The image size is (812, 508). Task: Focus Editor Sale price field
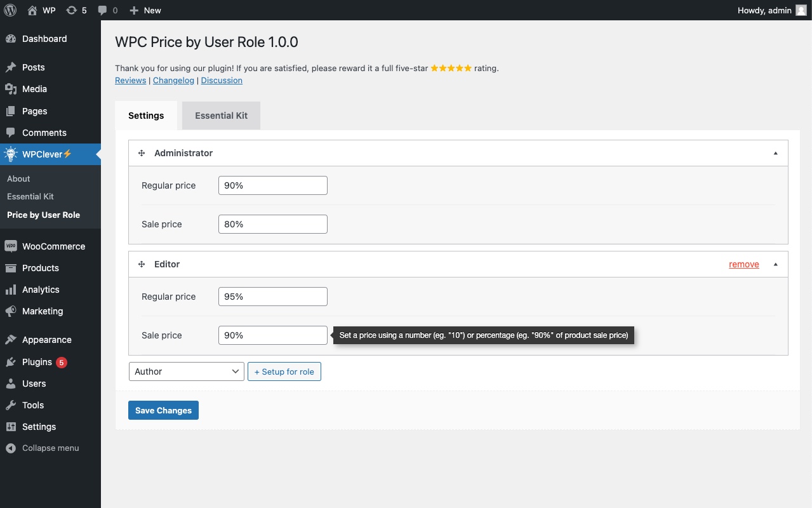[273, 335]
